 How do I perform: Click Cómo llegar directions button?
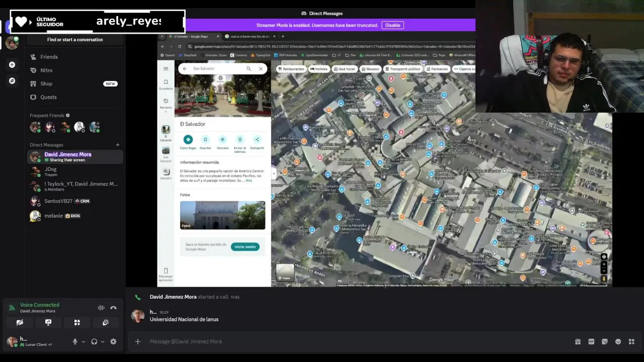tap(188, 142)
